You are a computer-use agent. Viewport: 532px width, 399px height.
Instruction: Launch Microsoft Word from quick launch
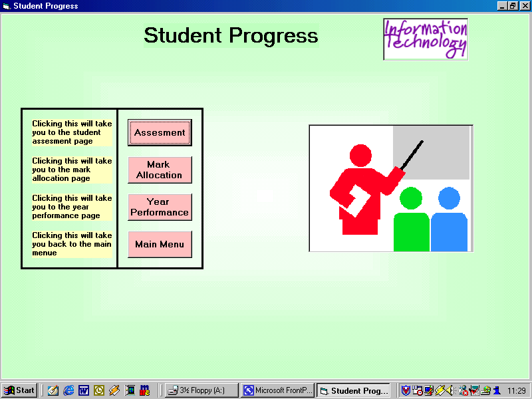[84, 390]
